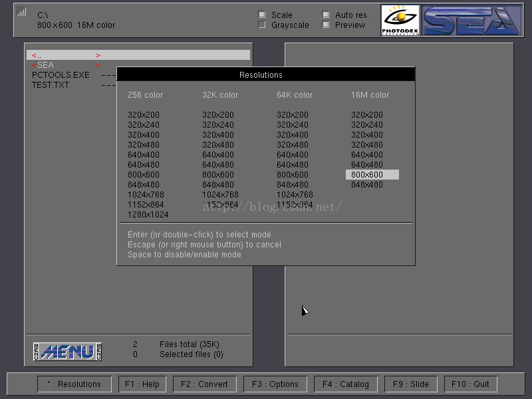This screenshot has width=532, height=399.
Task: Click F10 : Quit button
Action: tap(471, 384)
